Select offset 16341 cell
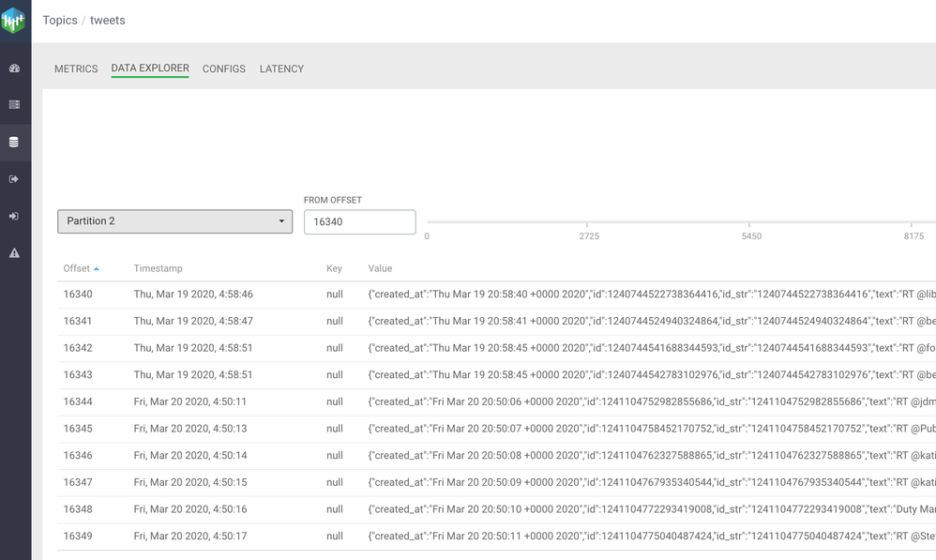This screenshot has width=936, height=560. click(78, 321)
